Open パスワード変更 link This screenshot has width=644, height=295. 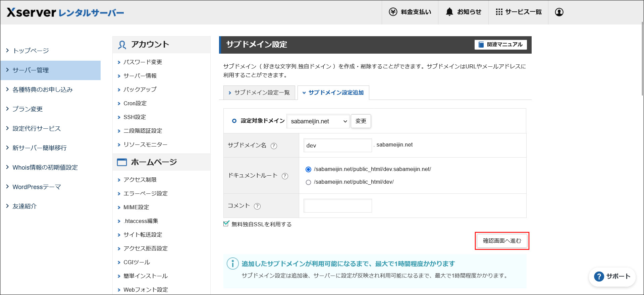tap(143, 62)
